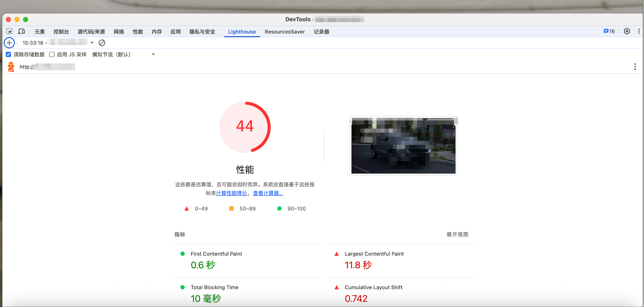Viewport: 644px width, 307px height.
Task: Follow the 计算性能得分 link
Action: (231, 193)
